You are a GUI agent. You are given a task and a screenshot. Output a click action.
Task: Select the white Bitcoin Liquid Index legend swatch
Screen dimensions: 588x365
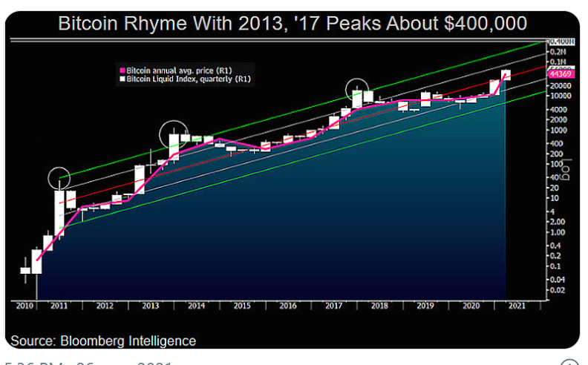(x=122, y=79)
